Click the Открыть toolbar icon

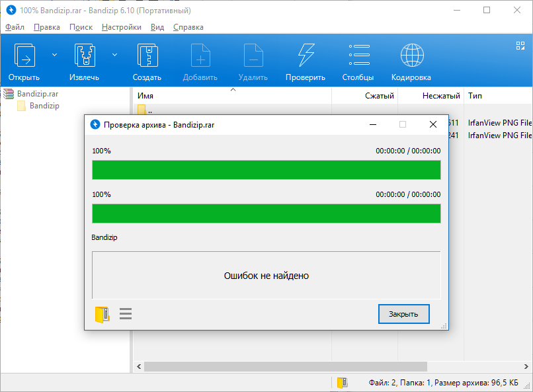click(x=24, y=55)
